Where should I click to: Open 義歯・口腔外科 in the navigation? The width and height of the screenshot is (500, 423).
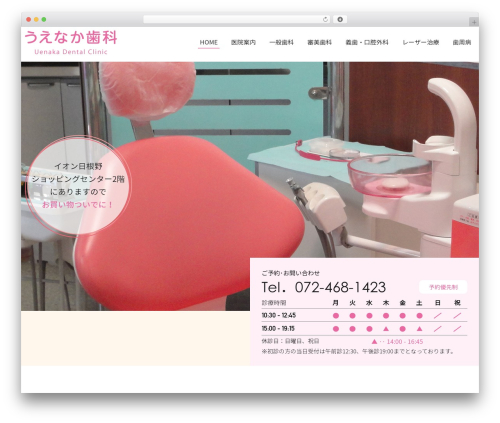pos(367,43)
